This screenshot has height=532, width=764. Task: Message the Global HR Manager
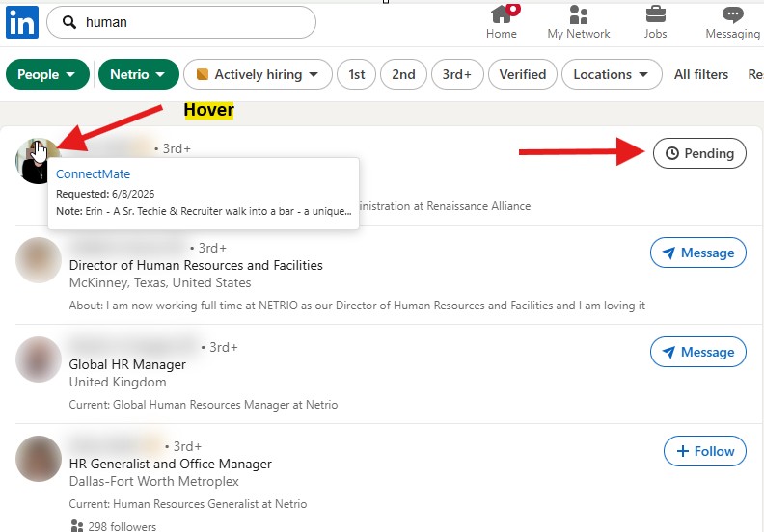click(697, 352)
